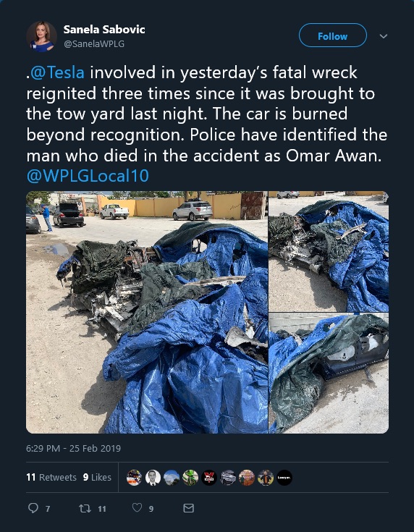Enlarge the top-right wreck photo

(329, 251)
